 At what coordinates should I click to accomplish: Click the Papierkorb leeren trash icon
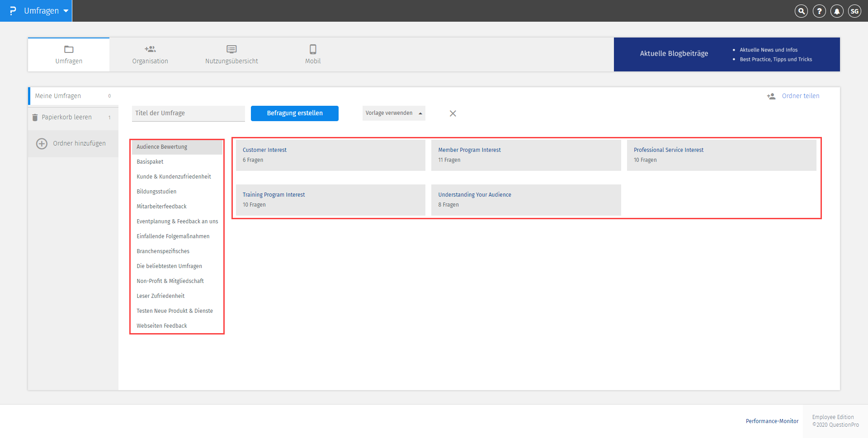point(35,118)
